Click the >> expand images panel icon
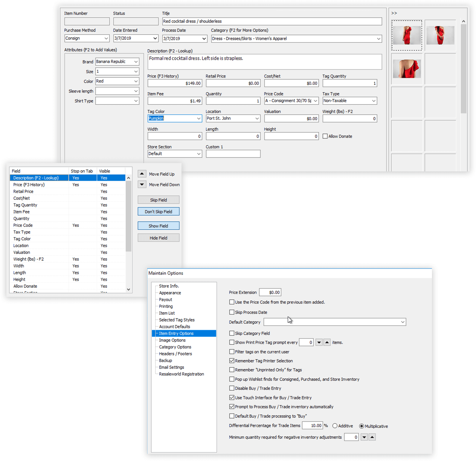Image resolution: width=476 pixels, height=461 pixels. coord(394,13)
